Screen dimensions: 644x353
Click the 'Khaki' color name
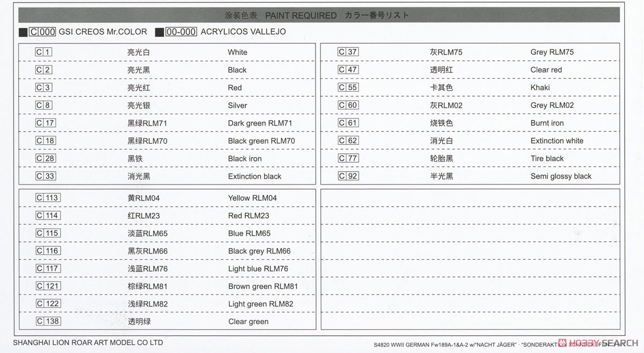[x=540, y=87]
